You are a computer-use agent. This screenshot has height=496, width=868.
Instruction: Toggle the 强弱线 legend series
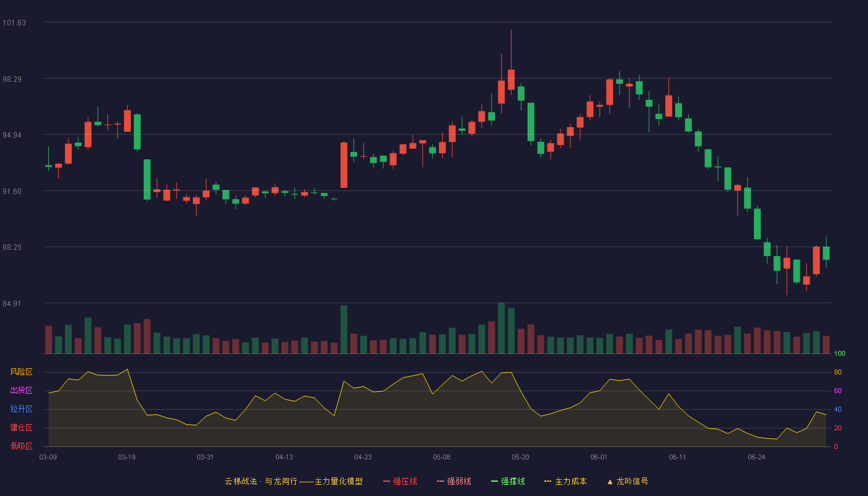(454, 481)
